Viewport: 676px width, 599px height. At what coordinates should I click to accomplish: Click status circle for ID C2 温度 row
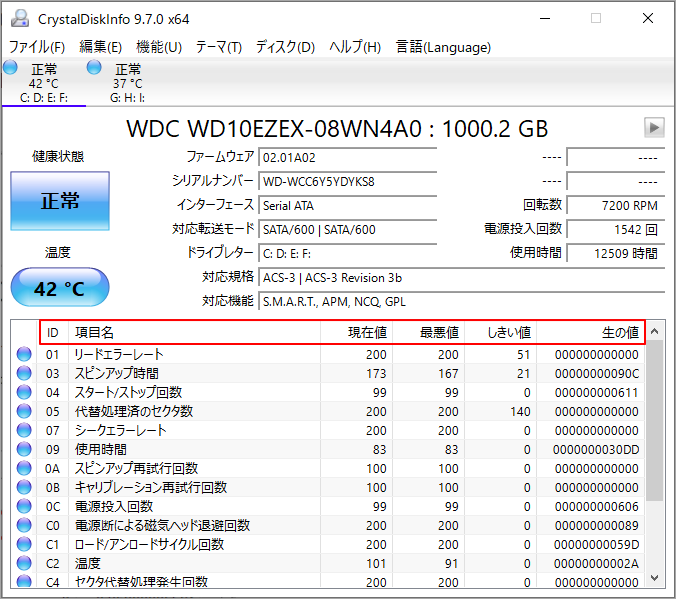click(x=24, y=563)
